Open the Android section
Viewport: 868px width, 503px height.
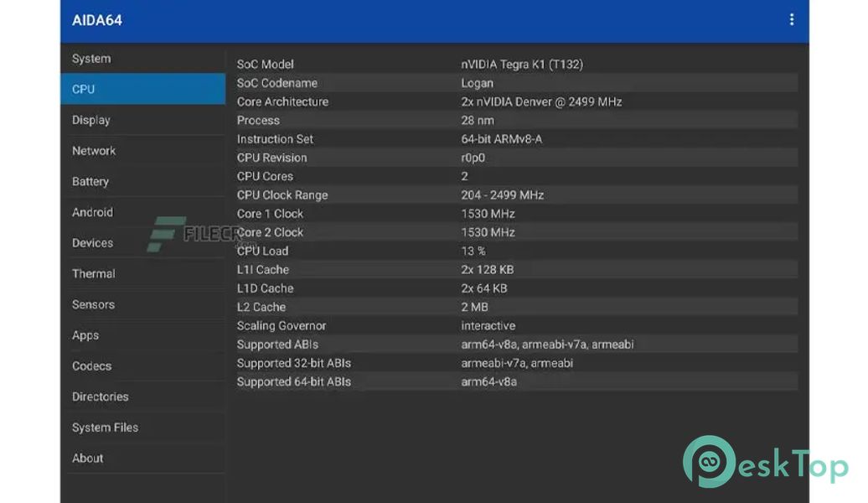(x=142, y=212)
